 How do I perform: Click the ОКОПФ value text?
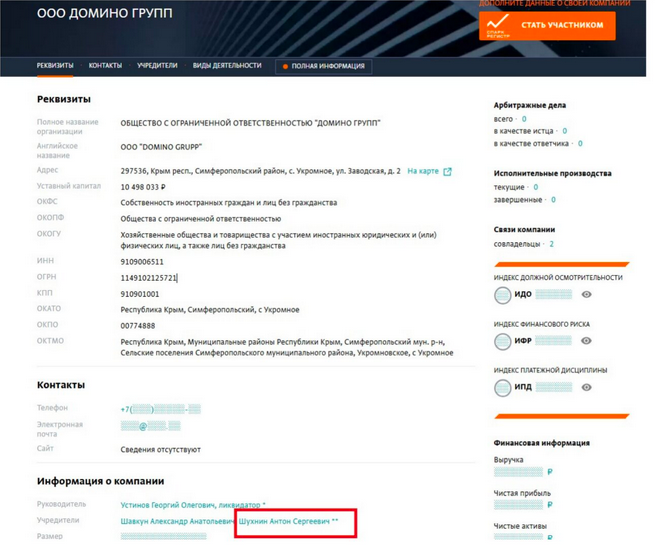(x=200, y=219)
